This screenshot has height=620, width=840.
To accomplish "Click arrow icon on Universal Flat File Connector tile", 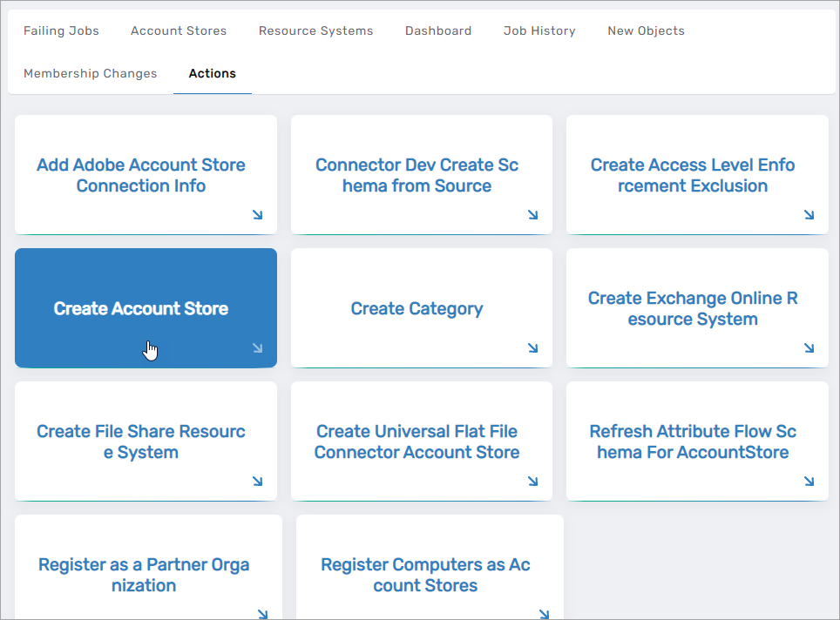I will [x=532, y=482].
